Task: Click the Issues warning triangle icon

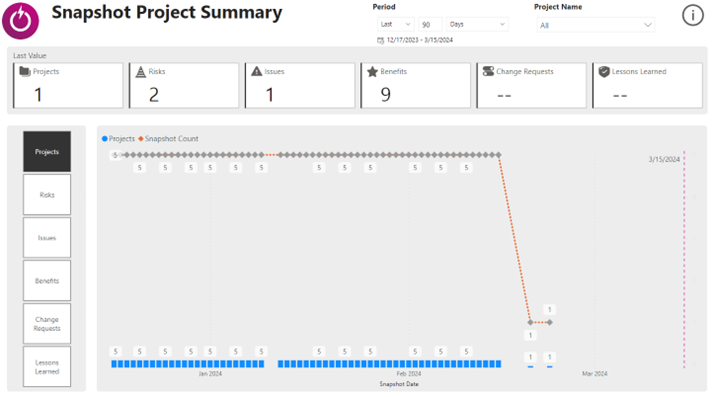Action: [x=256, y=71]
